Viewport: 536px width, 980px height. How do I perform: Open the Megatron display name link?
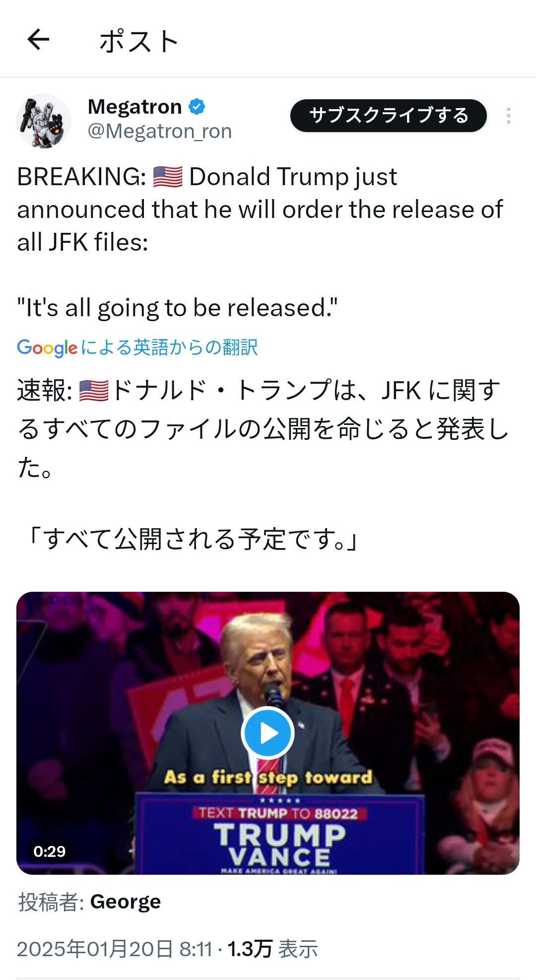(x=135, y=107)
